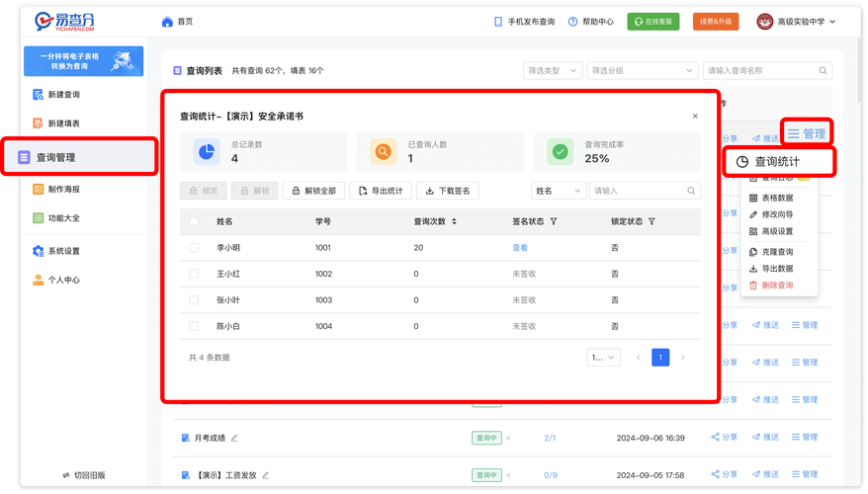This screenshot has width=868, height=494.
Task: Click the 查询完成率 checkmark icon
Action: tap(561, 151)
